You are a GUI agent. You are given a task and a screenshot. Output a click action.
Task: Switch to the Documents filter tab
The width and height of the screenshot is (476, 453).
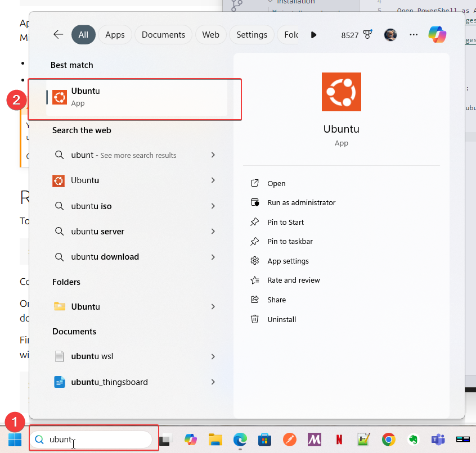(x=163, y=35)
